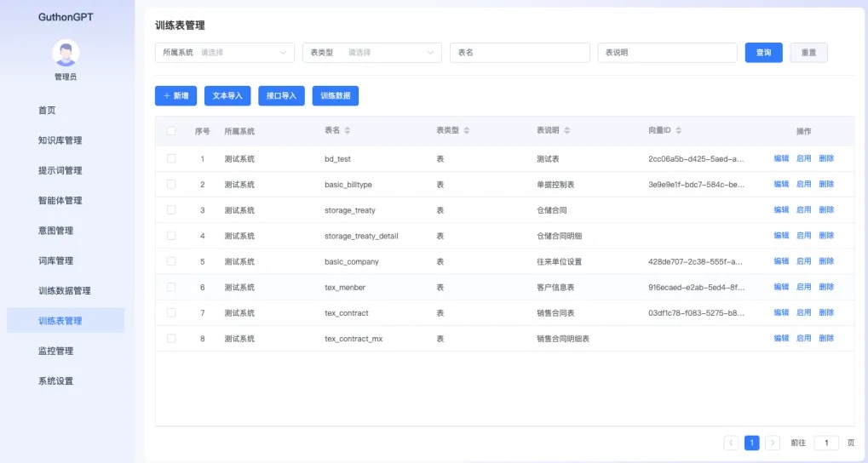
Task: Go to previous page arrow
Action: 731,443
